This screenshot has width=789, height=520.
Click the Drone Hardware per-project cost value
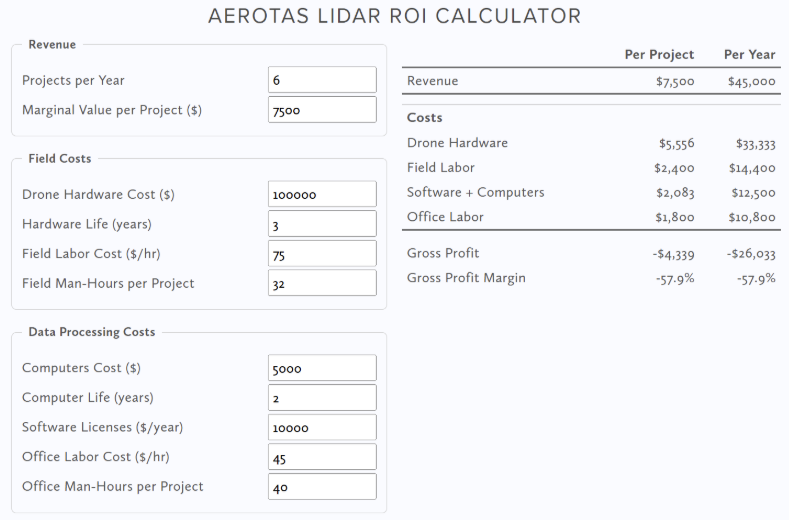(x=676, y=144)
